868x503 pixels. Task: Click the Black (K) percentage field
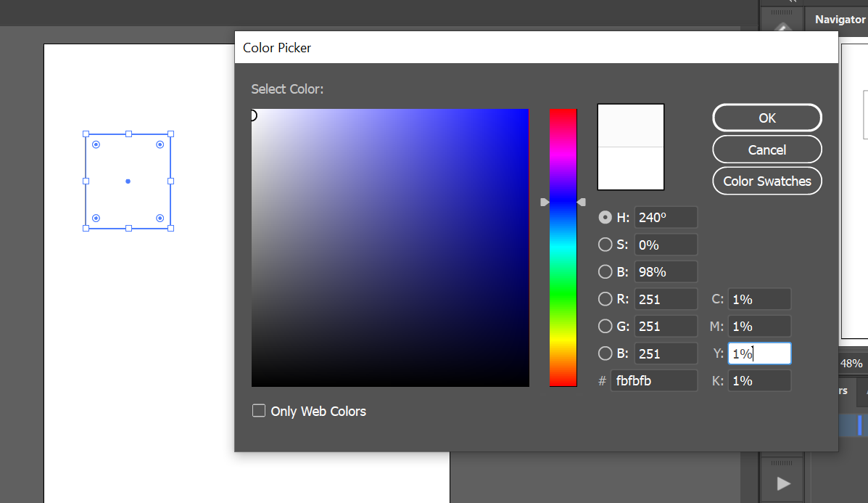[759, 380]
